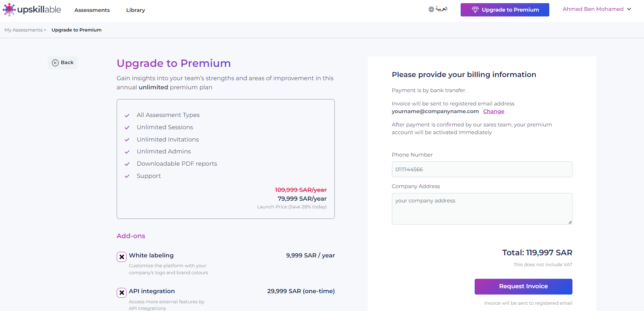Open the Assessments menu
This screenshot has width=644, height=311.
(92, 10)
